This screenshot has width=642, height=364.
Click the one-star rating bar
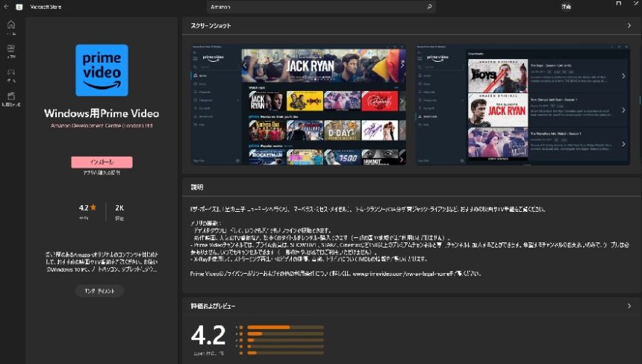pos(285,353)
